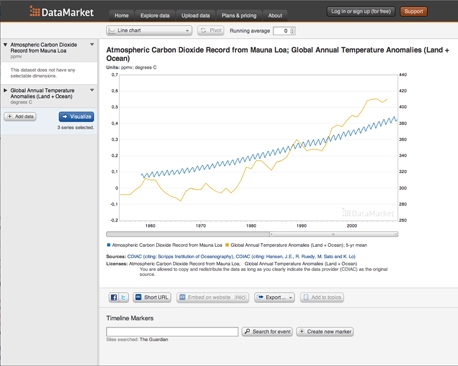Open the About tab

click(275, 16)
